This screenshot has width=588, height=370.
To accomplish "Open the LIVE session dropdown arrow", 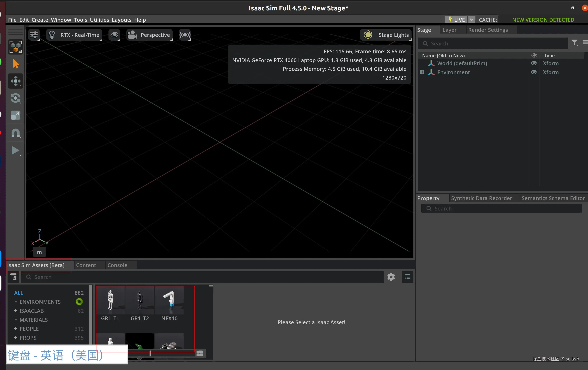I will pos(472,20).
